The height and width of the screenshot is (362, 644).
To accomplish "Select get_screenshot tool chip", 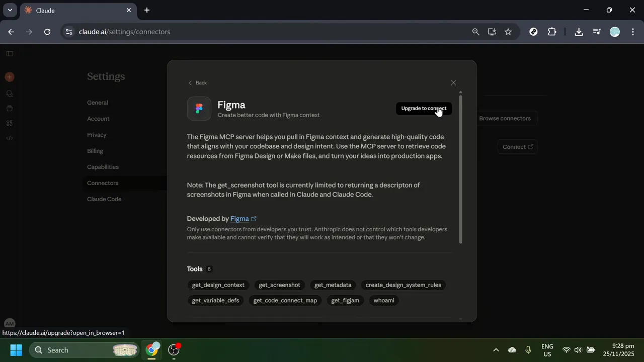I will click(279, 285).
